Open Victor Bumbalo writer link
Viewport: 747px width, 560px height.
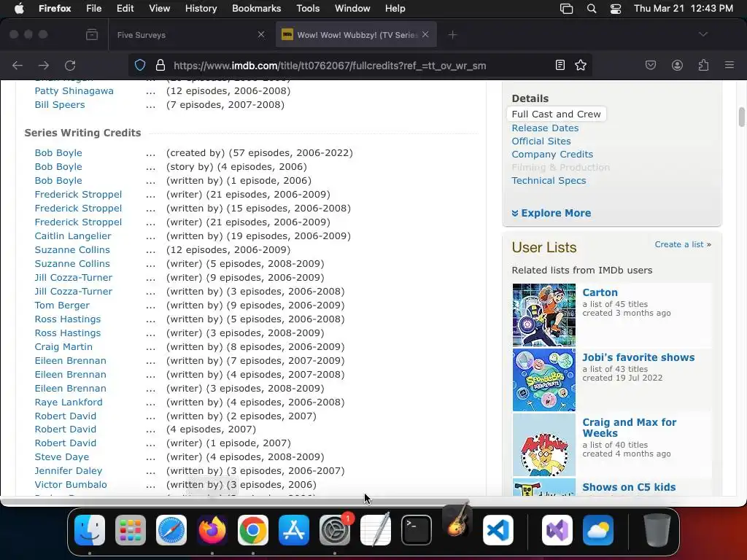[x=71, y=485]
